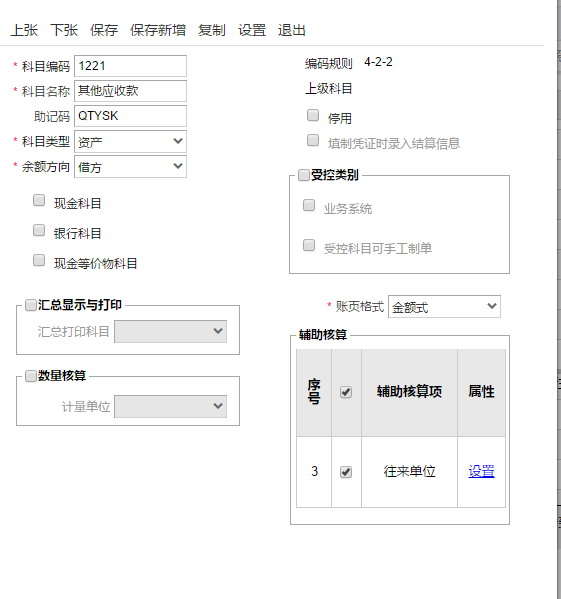Click 保存 in the top toolbar
Image resolution: width=561 pixels, height=599 pixels.
point(104,30)
